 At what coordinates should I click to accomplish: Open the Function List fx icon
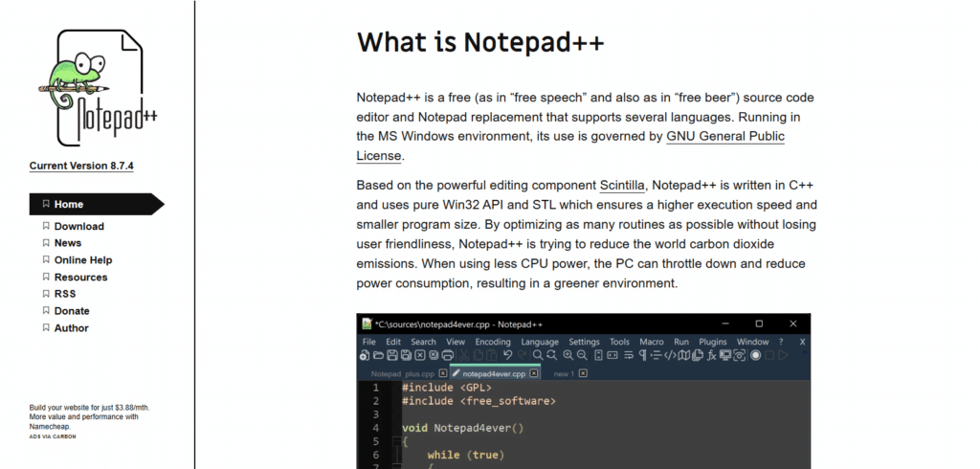(x=712, y=355)
